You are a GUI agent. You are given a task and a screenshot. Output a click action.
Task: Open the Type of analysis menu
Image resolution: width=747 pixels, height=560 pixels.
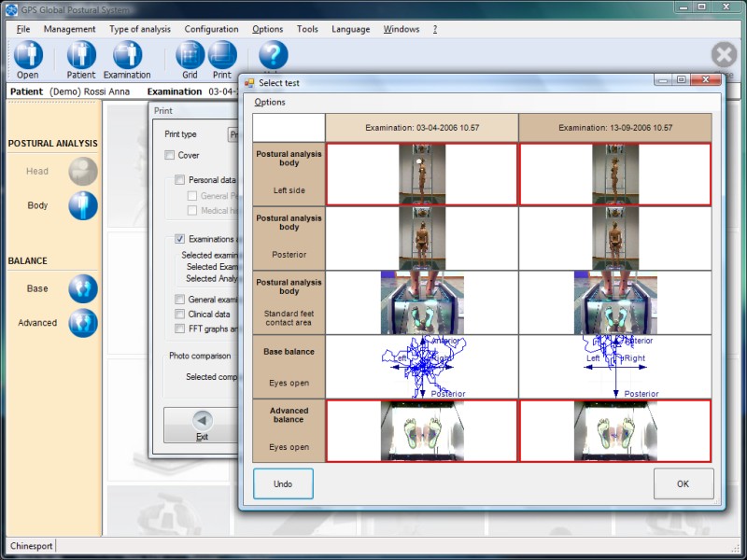coord(140,29)
